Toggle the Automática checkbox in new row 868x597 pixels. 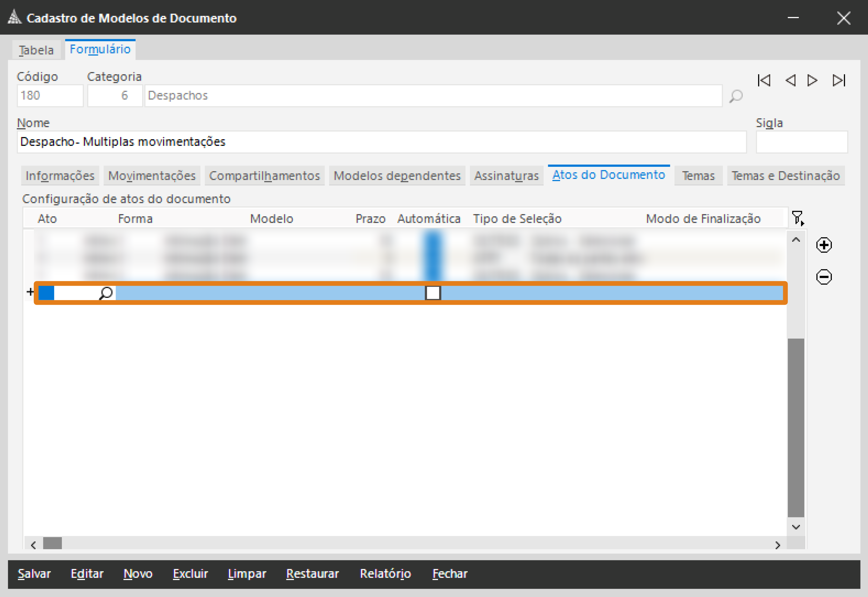pyautogui.click(x=433, y=293)
